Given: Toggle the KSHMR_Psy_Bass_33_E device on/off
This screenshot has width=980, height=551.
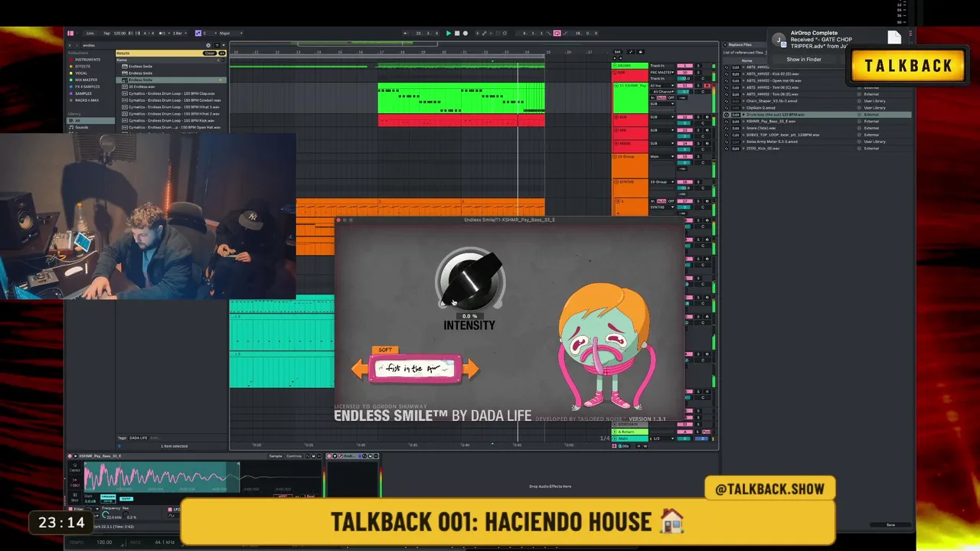Looking at the screenshot, I should (70, 456).
